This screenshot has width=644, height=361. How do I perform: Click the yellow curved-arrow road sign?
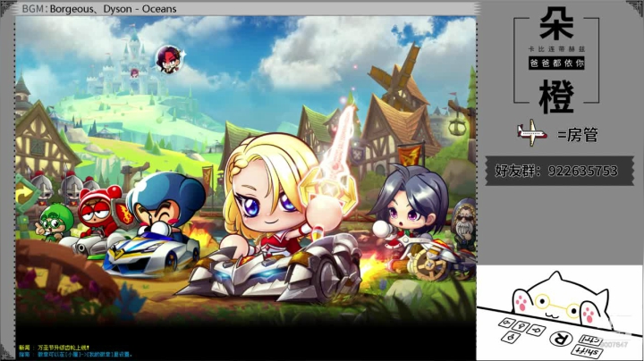click(x=25, y=194)
